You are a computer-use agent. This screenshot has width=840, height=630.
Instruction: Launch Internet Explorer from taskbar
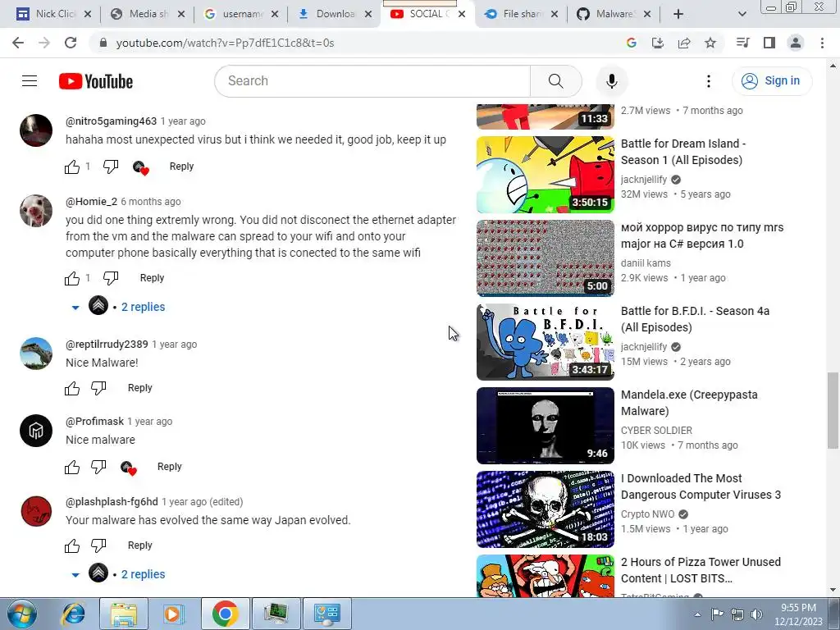coord(73,614)
